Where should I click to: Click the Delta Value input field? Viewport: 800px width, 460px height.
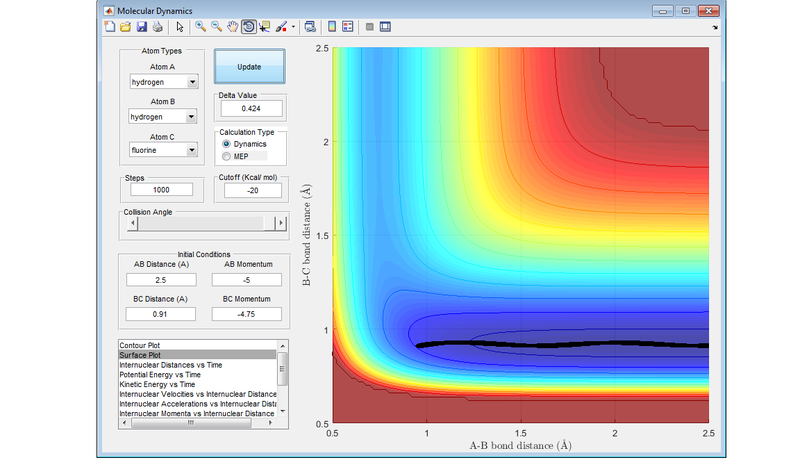coord(250,108)
